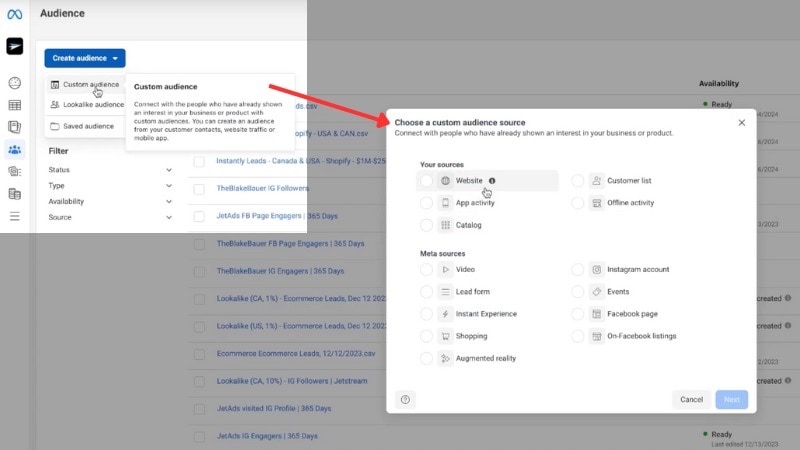This screenshot has height=450, width=800.
Task: Click the Shopping cart icon
Action: pyautogui.click(x=445, y=336)
